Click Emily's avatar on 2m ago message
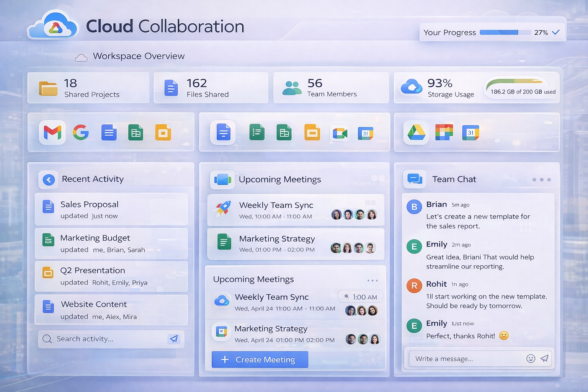The image size is (588, 392). (x=414, y=247)
